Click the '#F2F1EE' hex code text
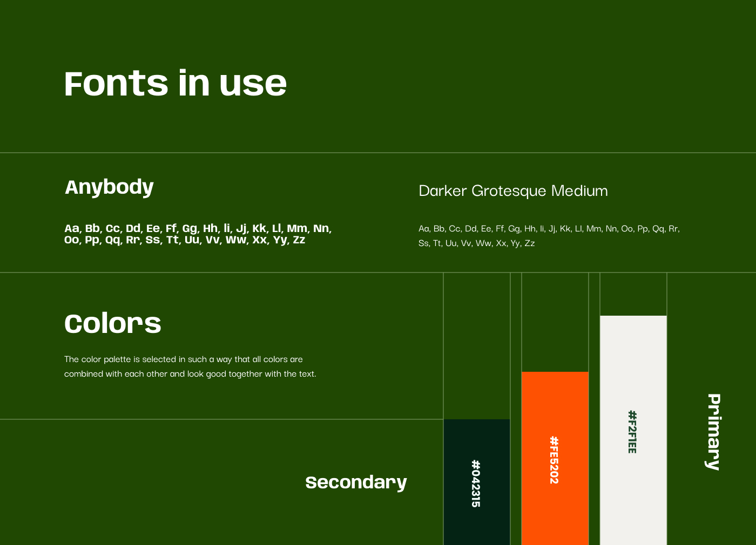 point(632,432)
